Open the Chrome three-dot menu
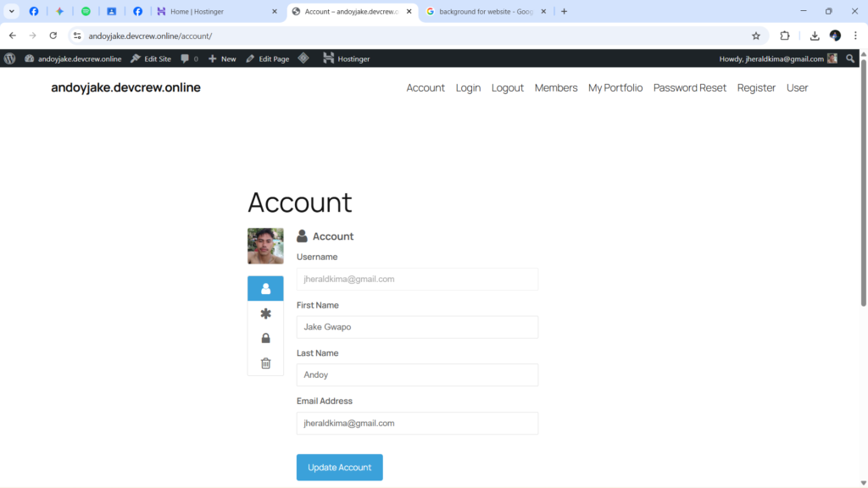This screenshot has height=488, width=868. coord(855,36)
